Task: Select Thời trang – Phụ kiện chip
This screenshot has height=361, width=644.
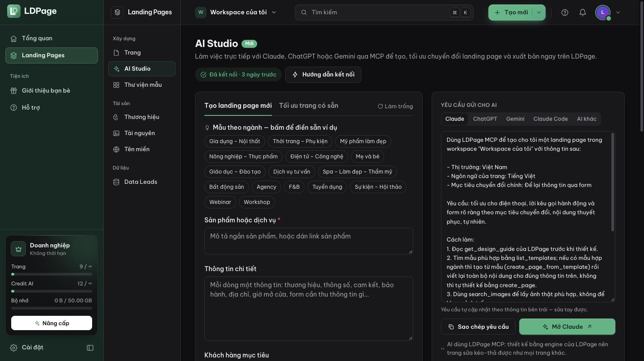Action: coord(300,141)
